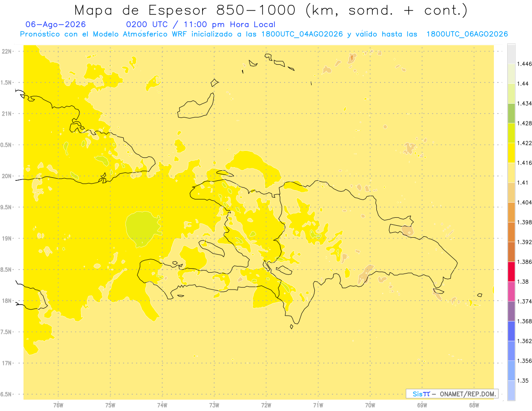
Task: Click the 71W longitude label
Action: 318,405
